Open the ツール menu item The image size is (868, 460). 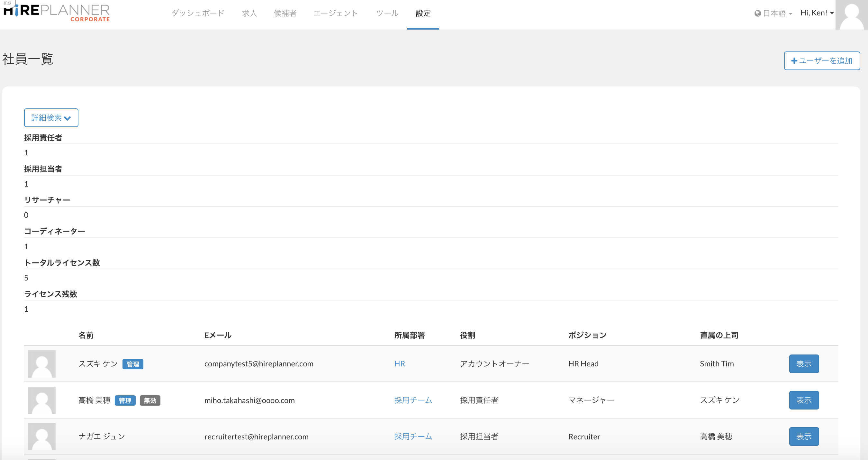click(x=387, y=13)
